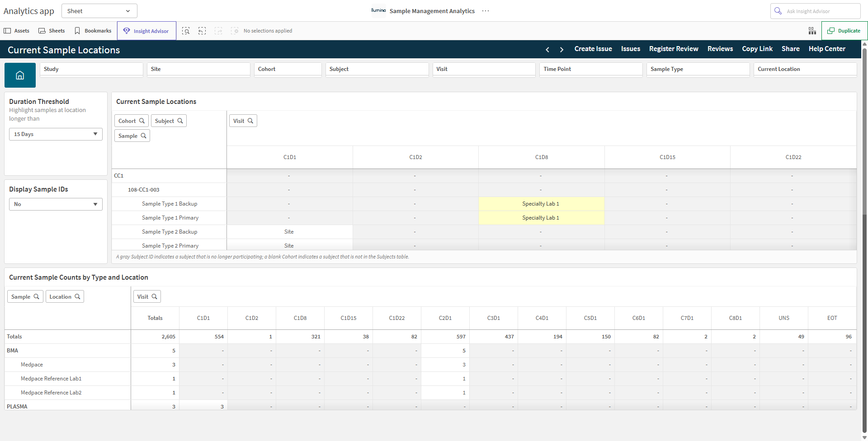Image resolution: width=868 pixels, height=441 pixels.
Task: Open the smart search selection icon
Action: pos(186,31)
